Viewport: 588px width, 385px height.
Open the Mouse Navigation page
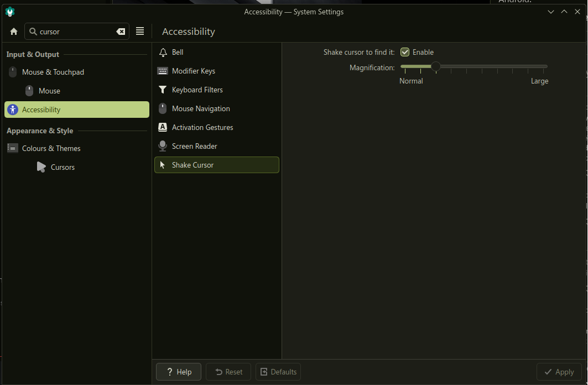pos(217,108)
